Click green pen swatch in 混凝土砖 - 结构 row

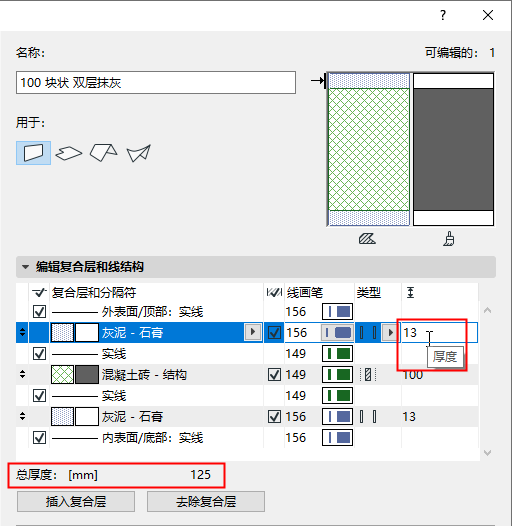coord(338,375)
